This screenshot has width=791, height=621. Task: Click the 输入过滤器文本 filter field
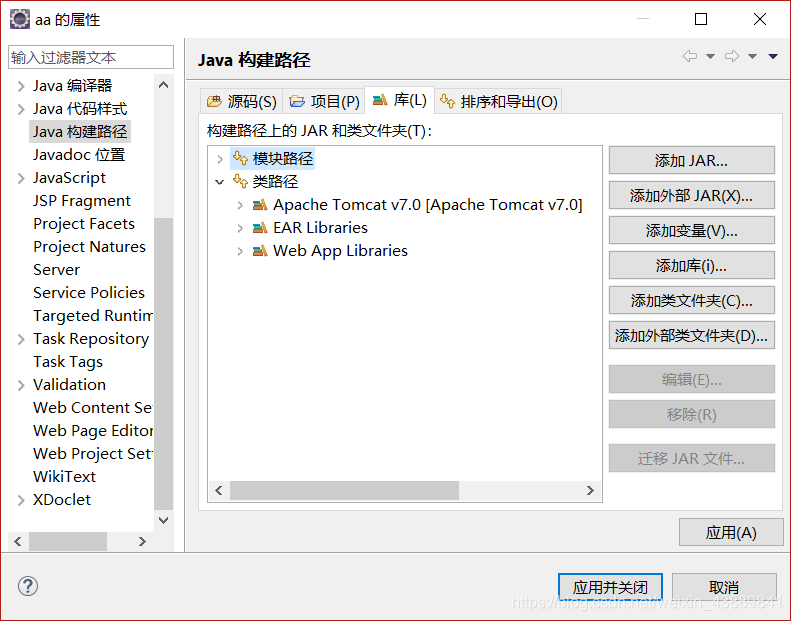pos(91,57)
